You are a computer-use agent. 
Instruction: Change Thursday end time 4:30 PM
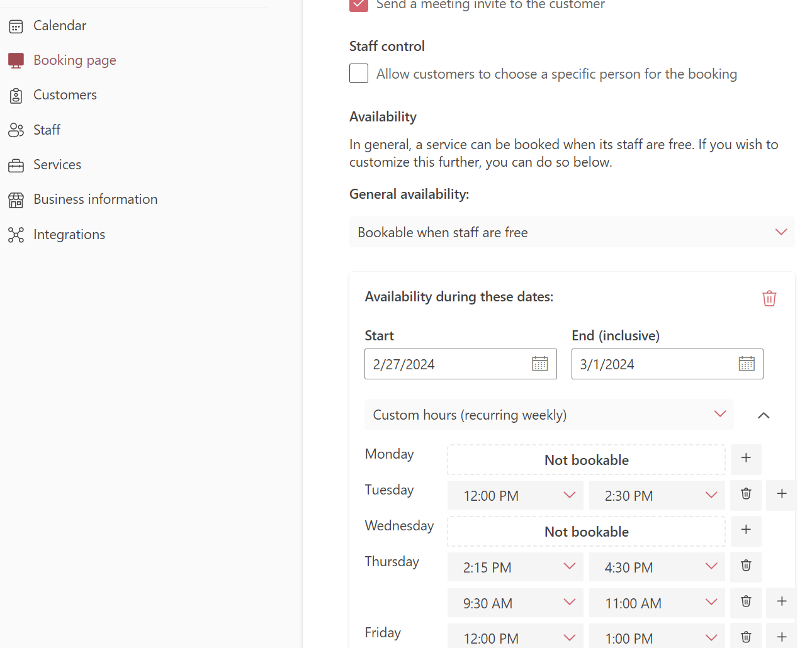click(x=657, y=567)
